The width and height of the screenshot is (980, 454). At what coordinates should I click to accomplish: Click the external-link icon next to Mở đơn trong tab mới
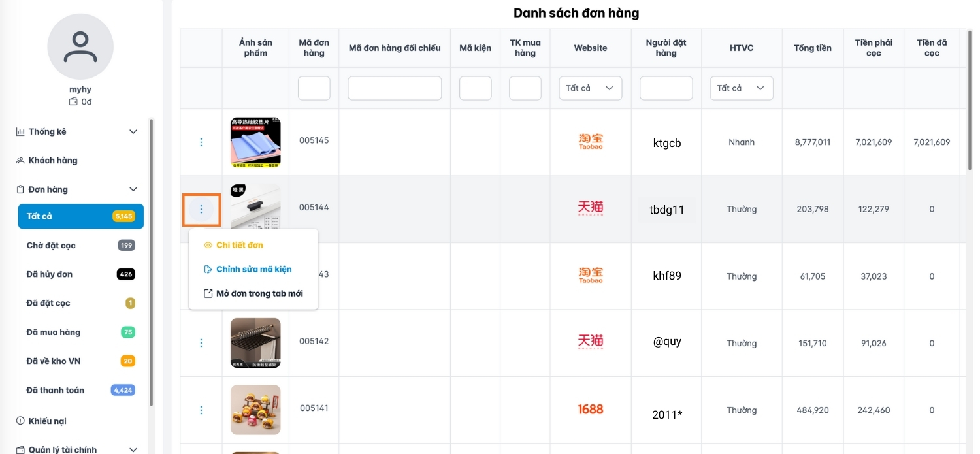[207, 293]
